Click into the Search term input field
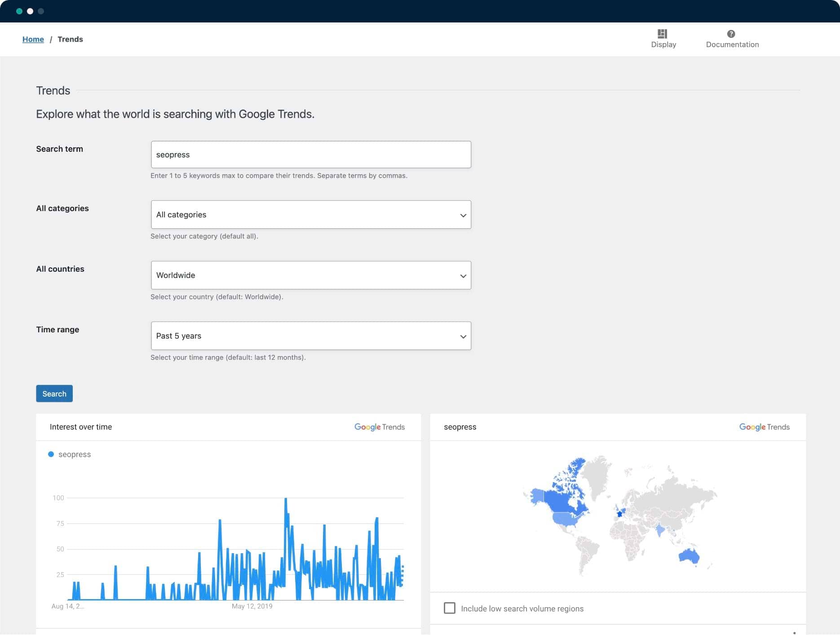The width and height of the screenshot is (840, 635). coord(311,155)
